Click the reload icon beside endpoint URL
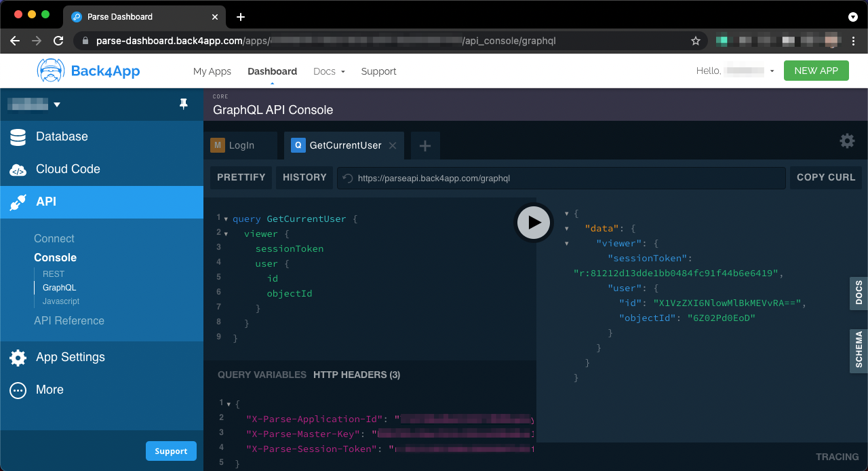Screen dimensions: 868x471 pos(348,178)
